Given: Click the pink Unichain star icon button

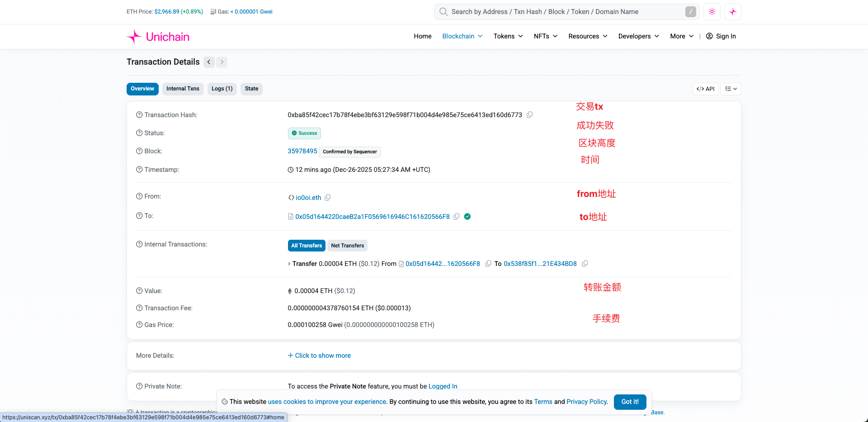Looking at the screenshot, I should 732,12.
